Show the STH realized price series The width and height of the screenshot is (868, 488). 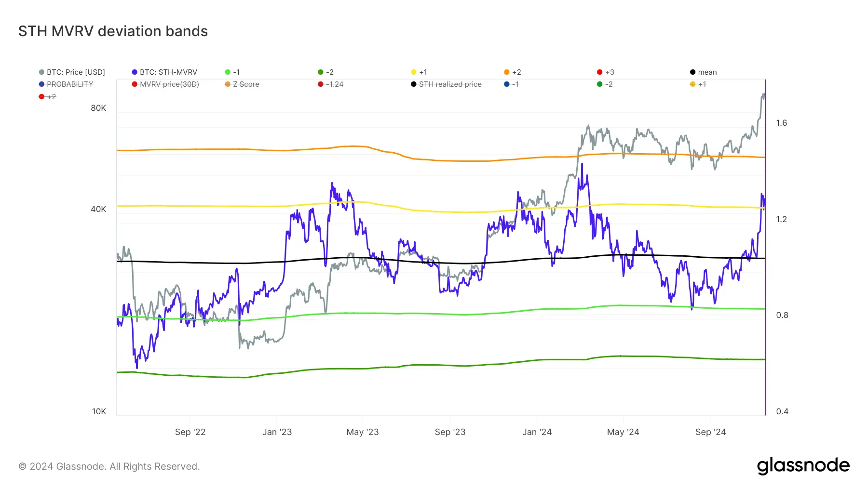pyautogui.click(x=446, y=84)
